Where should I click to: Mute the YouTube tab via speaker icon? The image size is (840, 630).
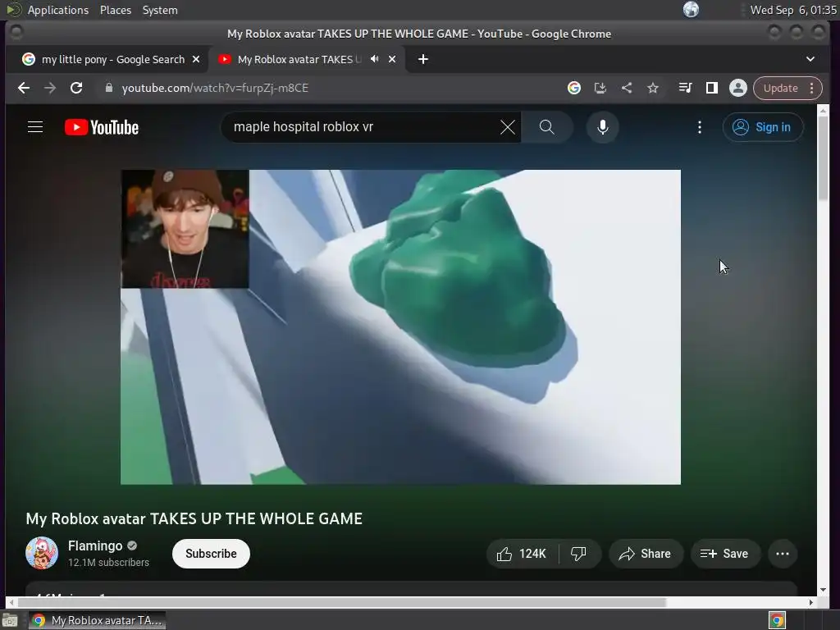374,59
